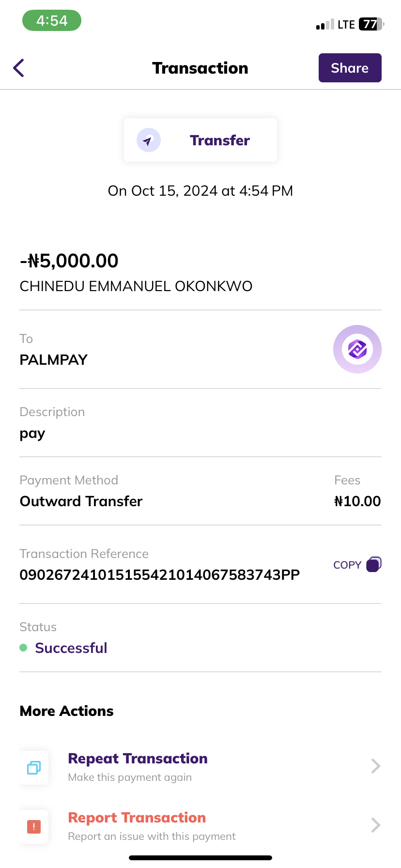Tap the COPY text link
The width and height of the screenshot is (401, 868).
click(347, 565)
